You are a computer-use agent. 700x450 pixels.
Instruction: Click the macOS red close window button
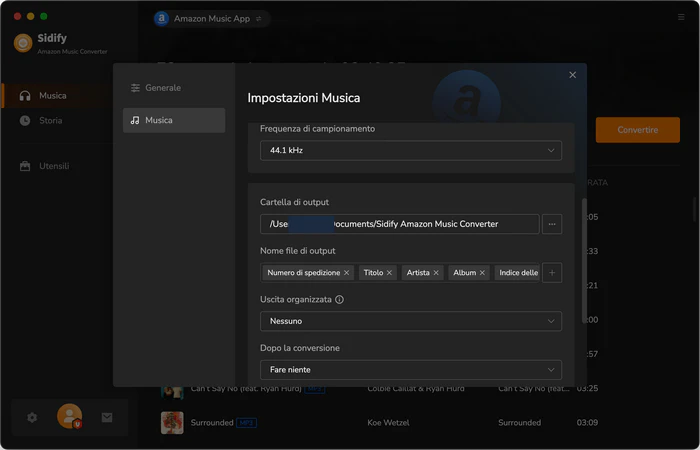click(17, 17)
